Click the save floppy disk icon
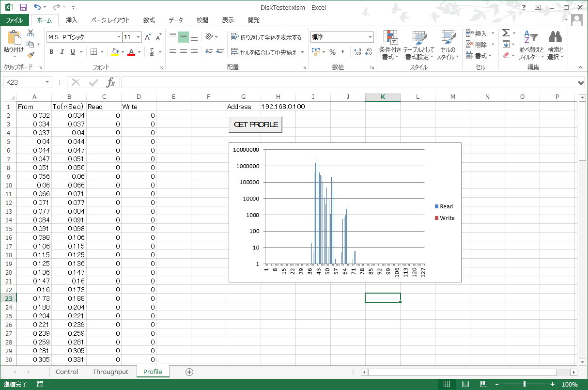This screenshot has height=390, width=588. pos(23,7)
